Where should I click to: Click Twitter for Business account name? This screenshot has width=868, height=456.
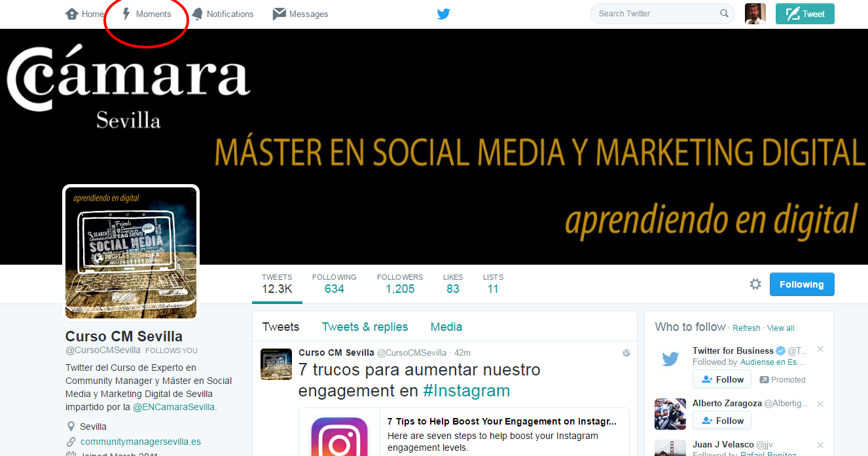(733, 351)
